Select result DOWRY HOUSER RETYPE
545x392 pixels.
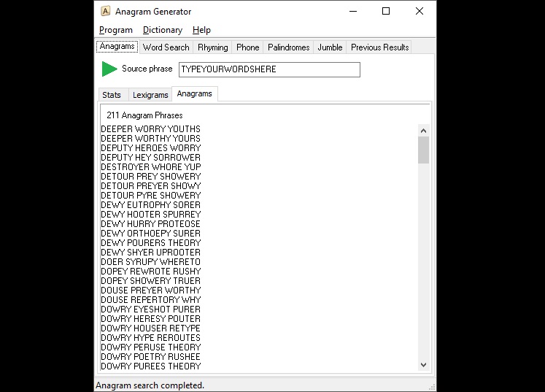(150, 328)
